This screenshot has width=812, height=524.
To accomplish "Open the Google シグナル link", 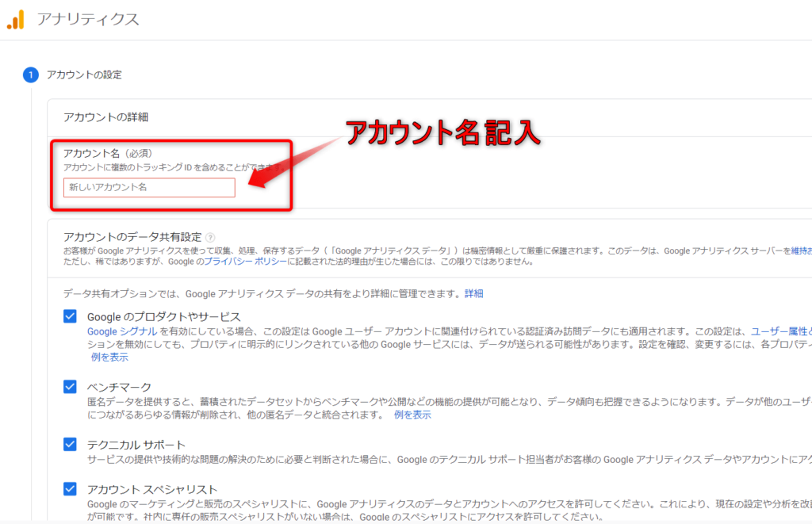I will tap(122, 331).
